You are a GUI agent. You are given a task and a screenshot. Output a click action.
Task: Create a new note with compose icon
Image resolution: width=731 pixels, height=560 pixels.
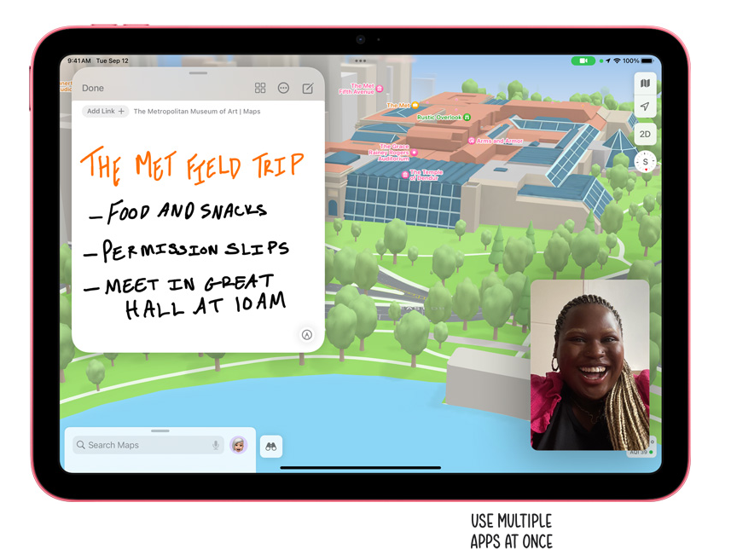[308, 88]
